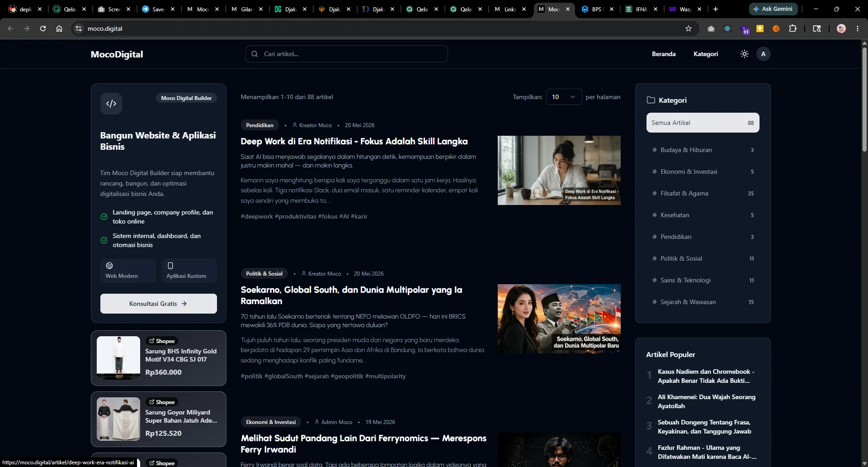Select 'Politik & Sosial' category in the sidebar
Screen dimensions: 868x467
pyautogui.click(x=703, y=258)
